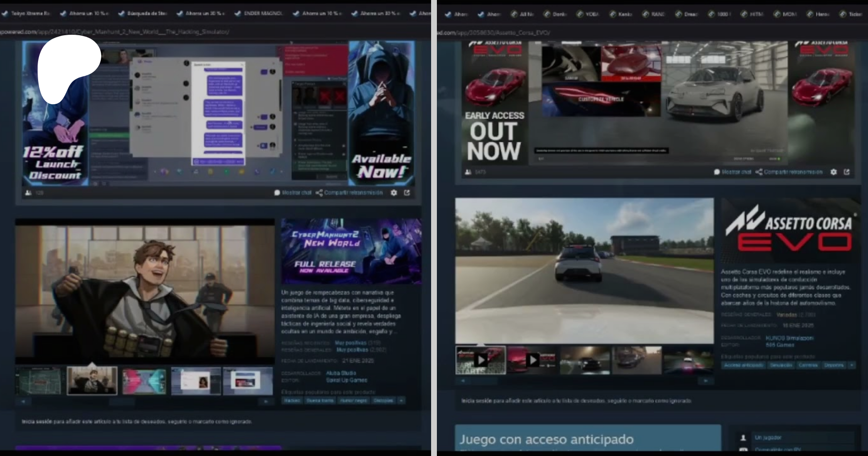
Task: Toggle Mostrar chat on Cyber Manhunt broadcast
Action: coord(293,193)
